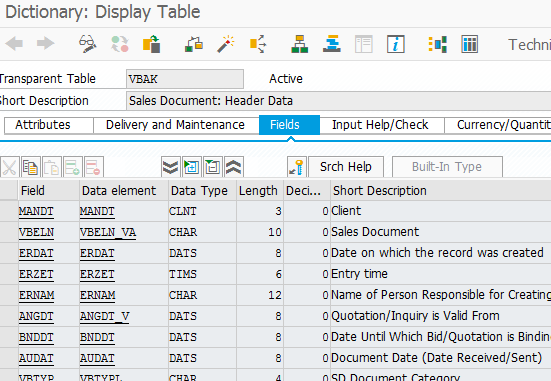This screenshot has width=551, height=381.
Task: Click 'Document Date (Date Received/Sent)' cell
Action: click(441, 358)
